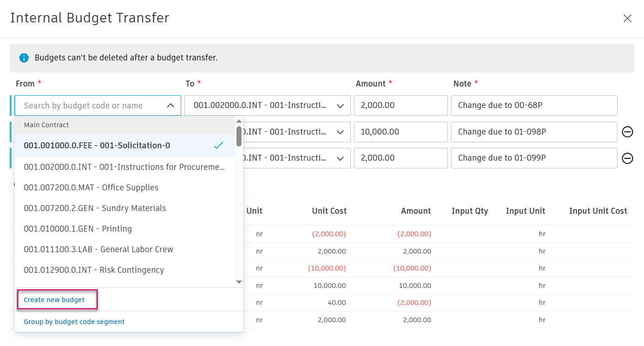The width and height of the screenshot is (644, 346).
Task: Click the Create new budget link
Action: pyautogui.click(x=54, y=300)
